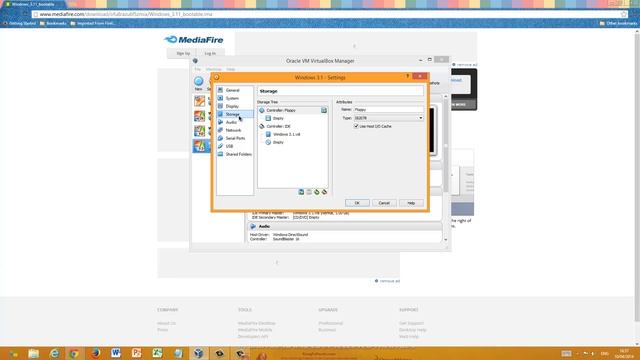Screen dimensions: 640x360
Task: Click Professional footer link
Action: point(331,323)
